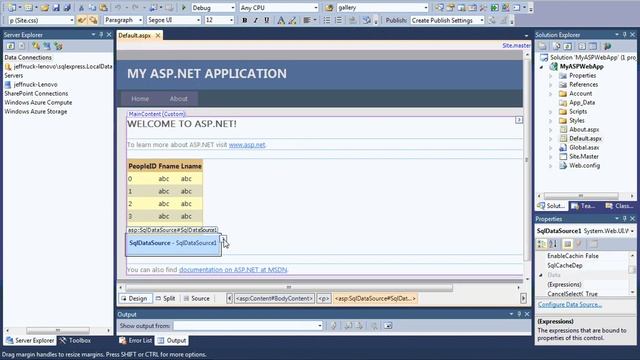The width and height of the screenshot is (640, 360).
Task: Toggle Italic formatting
Action: (256, 20)
